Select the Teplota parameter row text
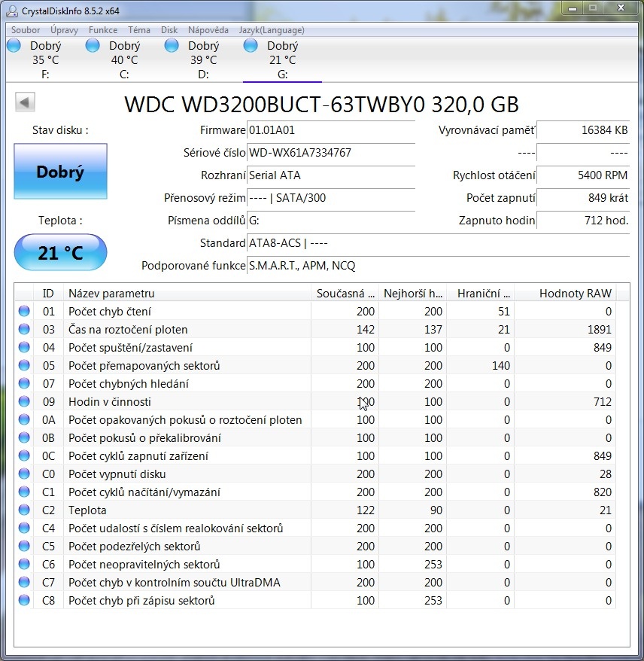This screenshot has width=644, height=661. [x=87, y=510]
